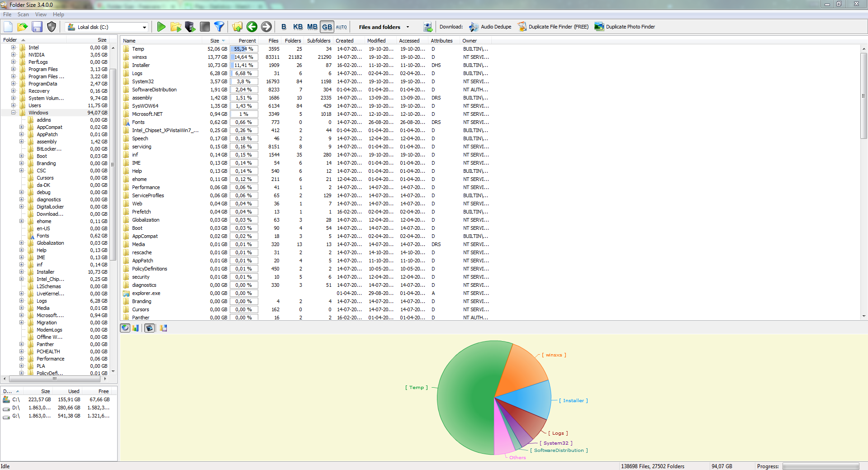
Task: Save report using the floppy disk icon
Action: tap(37, 27)
